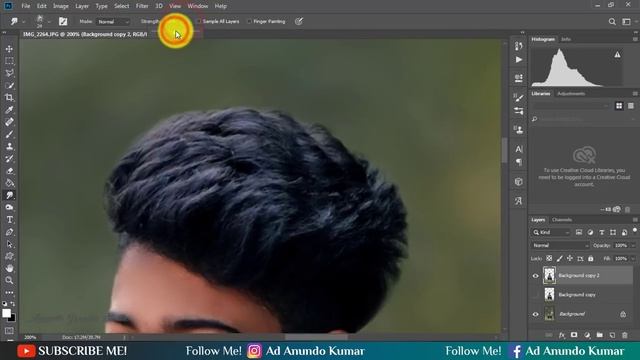Image resolution: width=640 pixels, height=360 pixels.
Task: Select the Path Selection tool
Action: pos(9,244)
